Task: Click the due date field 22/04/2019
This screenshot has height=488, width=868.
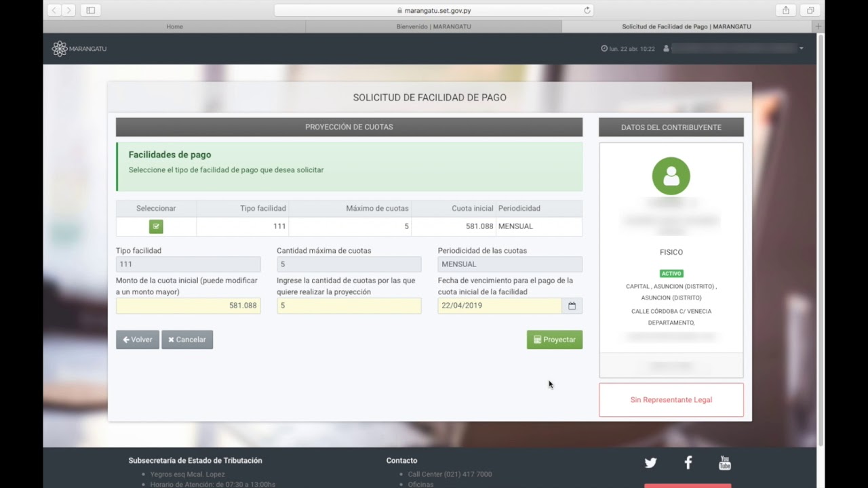Action: (x=499, y=306)
